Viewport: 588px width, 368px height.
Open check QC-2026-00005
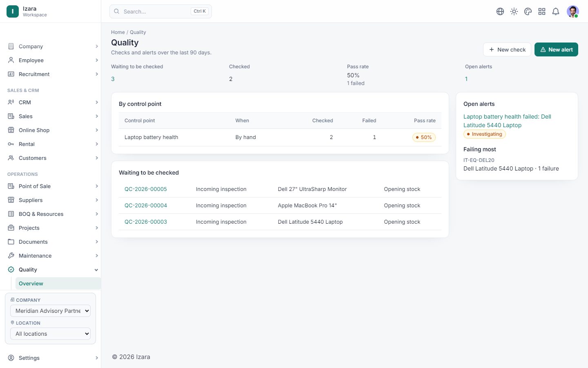[146, 189]
